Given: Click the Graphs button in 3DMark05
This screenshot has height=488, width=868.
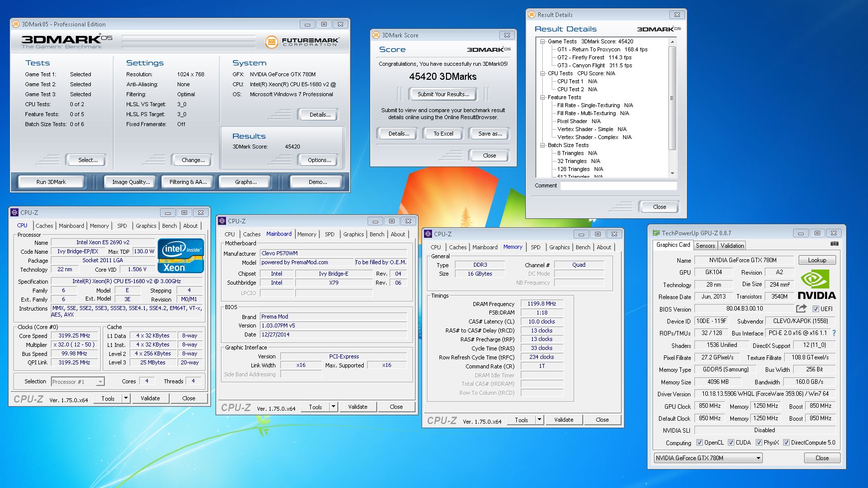Looking at the screenshot, I should pos(245,182).
